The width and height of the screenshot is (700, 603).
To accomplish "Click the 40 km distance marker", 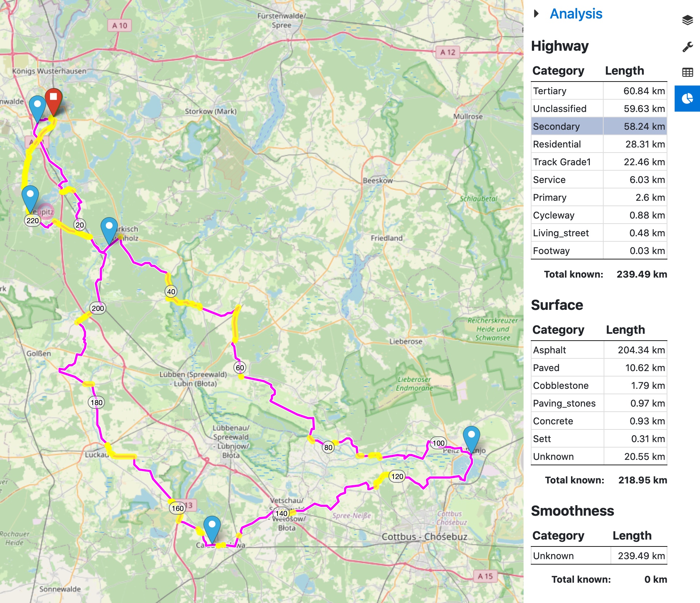I will point(171,291).
